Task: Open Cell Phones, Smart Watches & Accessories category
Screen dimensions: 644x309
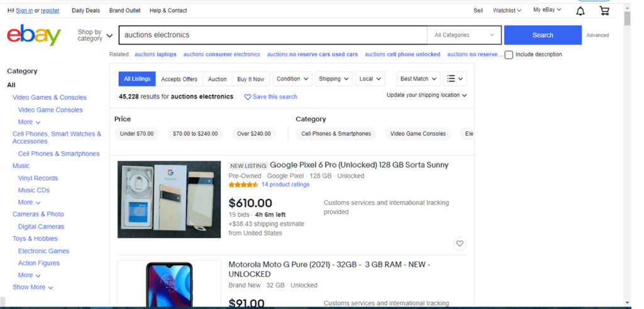Action: click(x=57, y=138)
